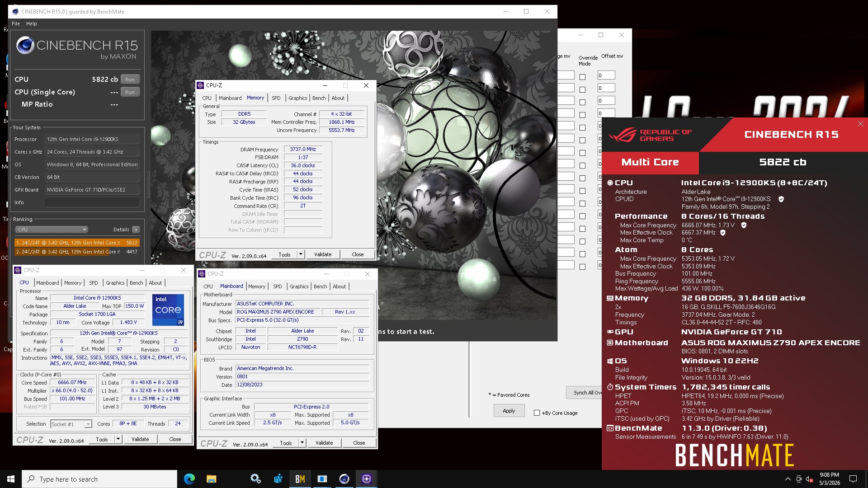This screenshot has height=488, width=868.
Task: Click the DRAM Frequency value 3737.0 MHz
Action: tap(303, 149)
